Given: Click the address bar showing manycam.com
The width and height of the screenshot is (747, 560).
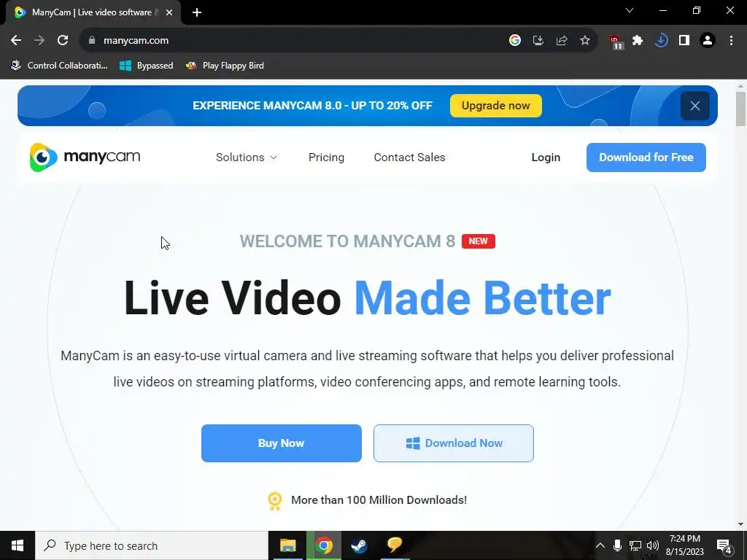Looking at the screenshot, I should (x=295, y=41).
